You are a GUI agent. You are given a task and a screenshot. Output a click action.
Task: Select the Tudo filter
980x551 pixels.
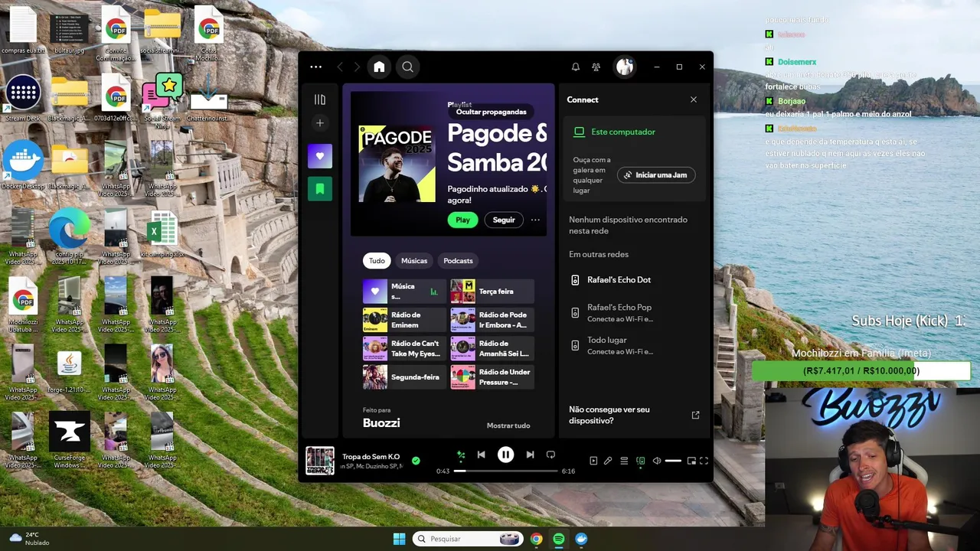(x=377, y=261)
